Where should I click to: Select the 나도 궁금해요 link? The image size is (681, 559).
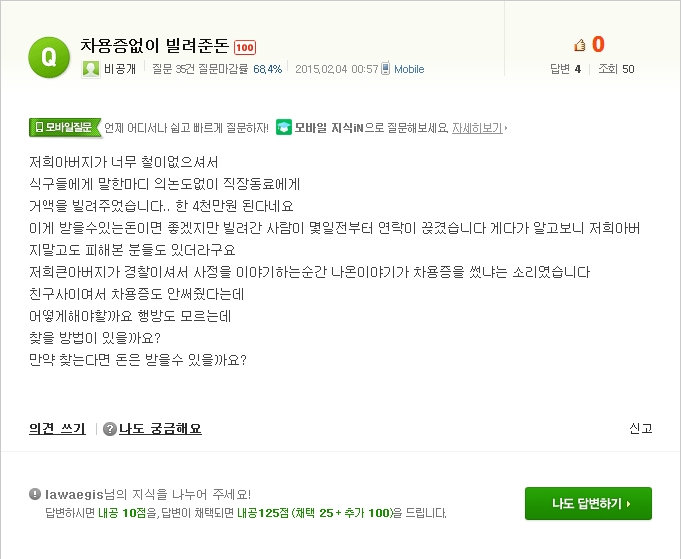160,429
